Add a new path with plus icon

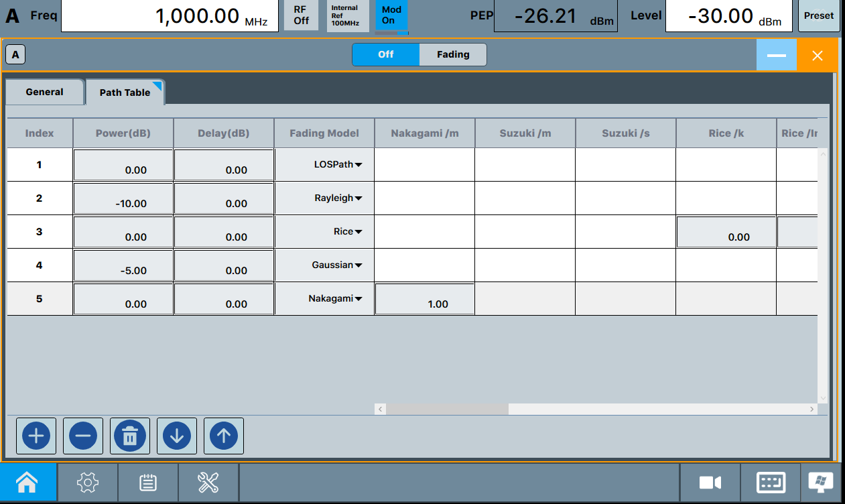[x=36, y=436]
